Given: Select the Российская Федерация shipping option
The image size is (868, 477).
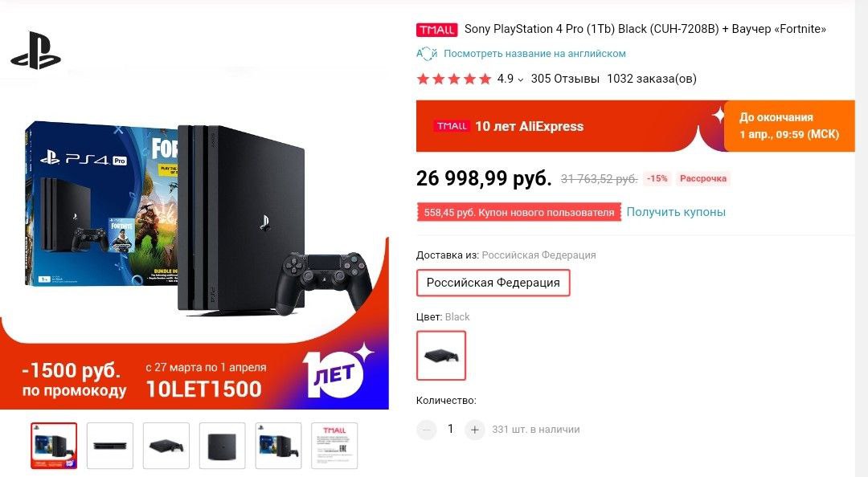Looking at the screenshot, I should pos(493,283).
